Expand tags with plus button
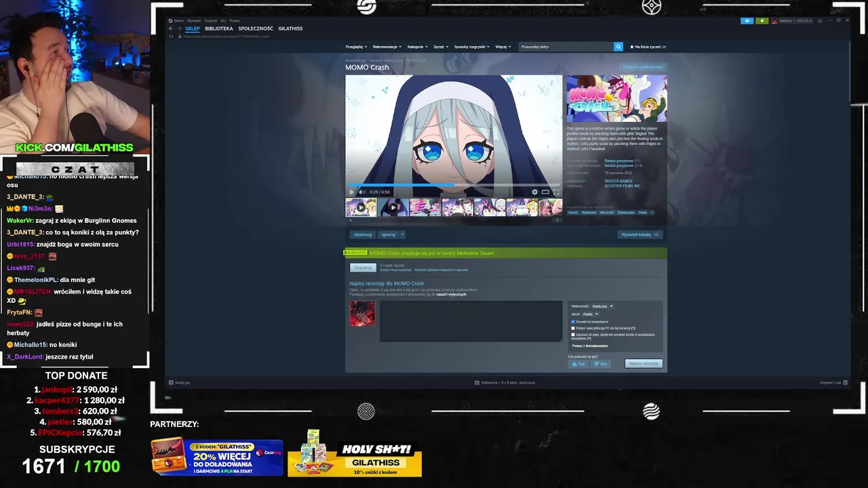The image size is (868, 488). click(652, 212)
